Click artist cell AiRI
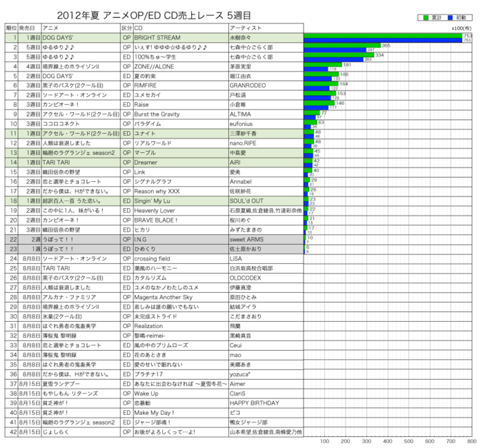483x448 pixels. [266, 163]
